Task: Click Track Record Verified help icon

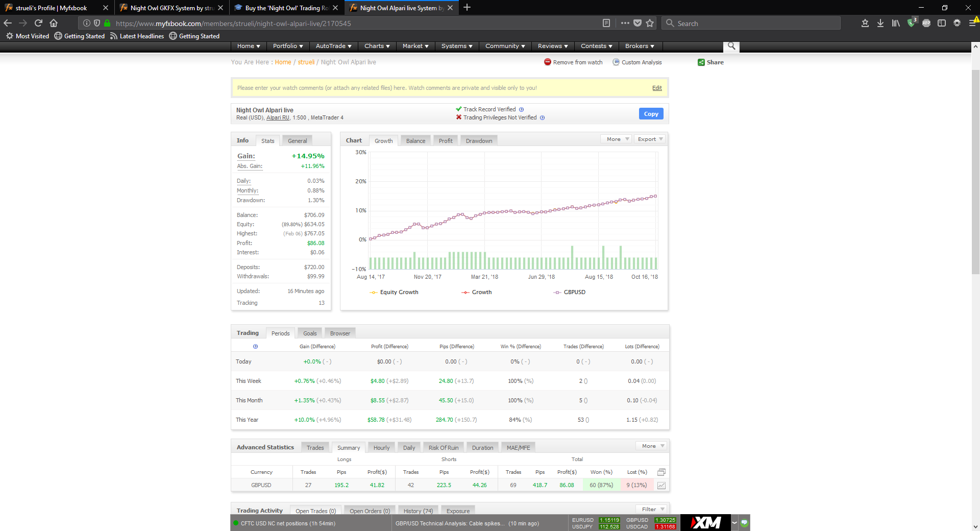Action: pos(521,109)
